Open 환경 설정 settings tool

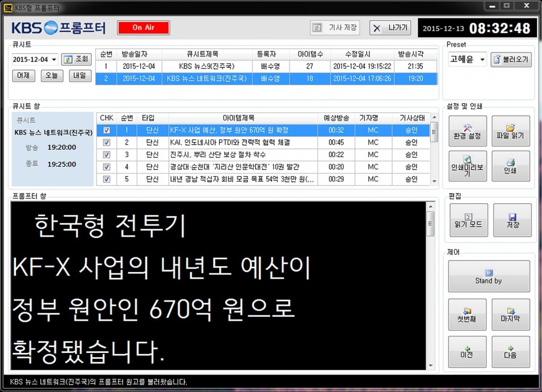coord(468,131)
